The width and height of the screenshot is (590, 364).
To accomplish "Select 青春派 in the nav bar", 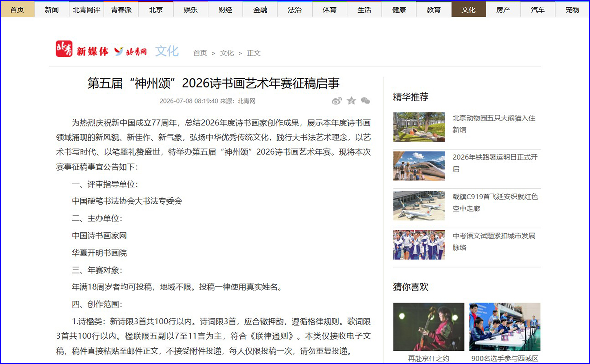I will click(x=121, y=10).
